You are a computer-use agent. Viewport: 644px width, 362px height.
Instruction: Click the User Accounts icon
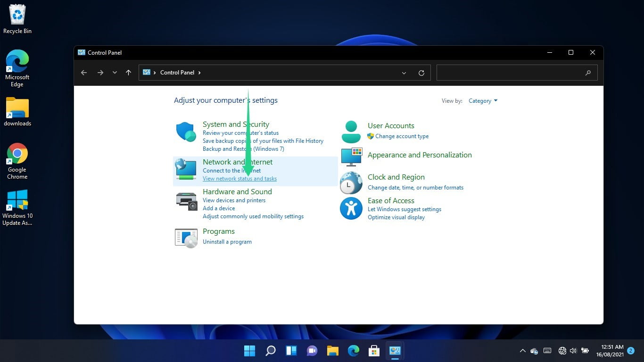351,131
